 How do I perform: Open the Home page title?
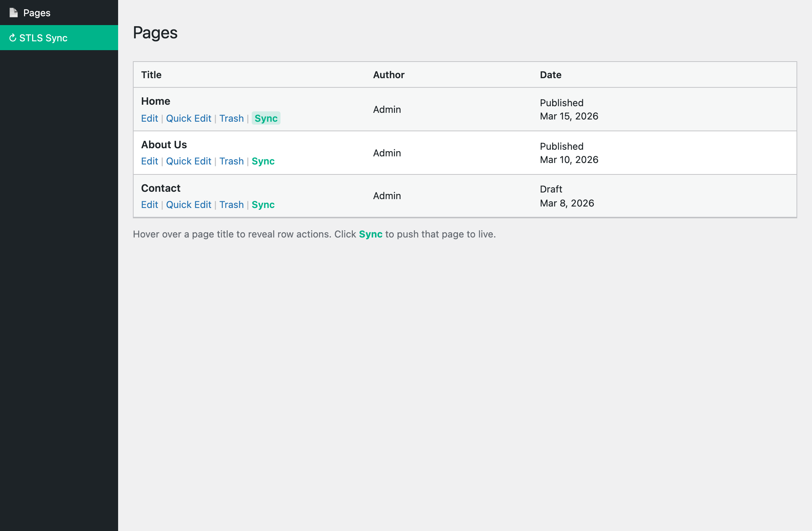tap(156, 101)
